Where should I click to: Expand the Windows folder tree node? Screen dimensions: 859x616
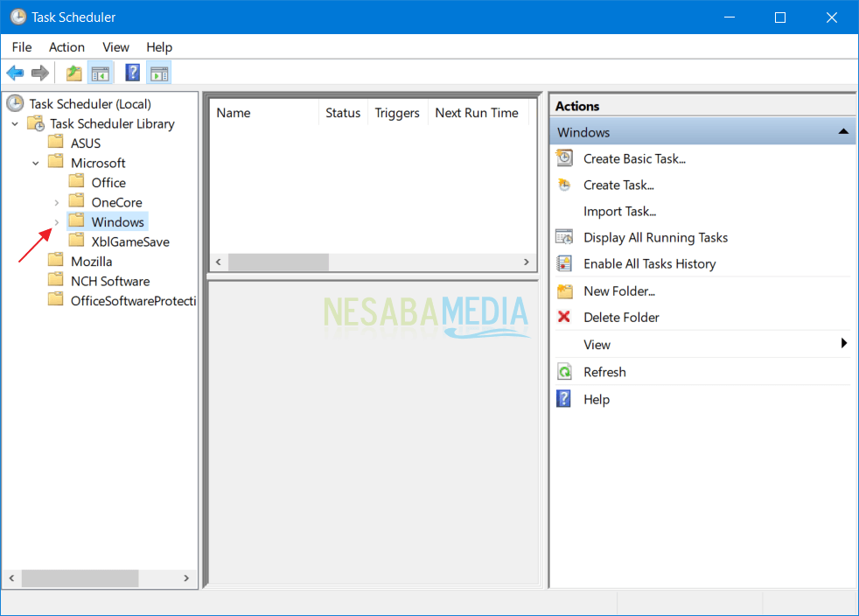[57, 222]
